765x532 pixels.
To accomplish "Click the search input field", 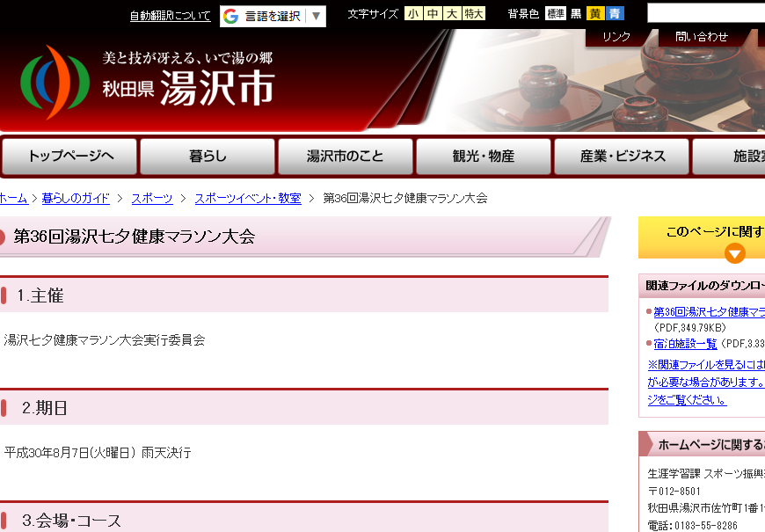I will pyautogui.click(x=706, y=13).
